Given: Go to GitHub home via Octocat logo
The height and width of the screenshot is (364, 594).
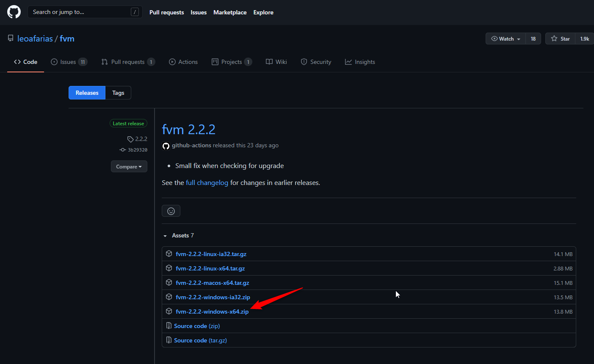Looking at the screenshot, I should (x=14, y=12).
